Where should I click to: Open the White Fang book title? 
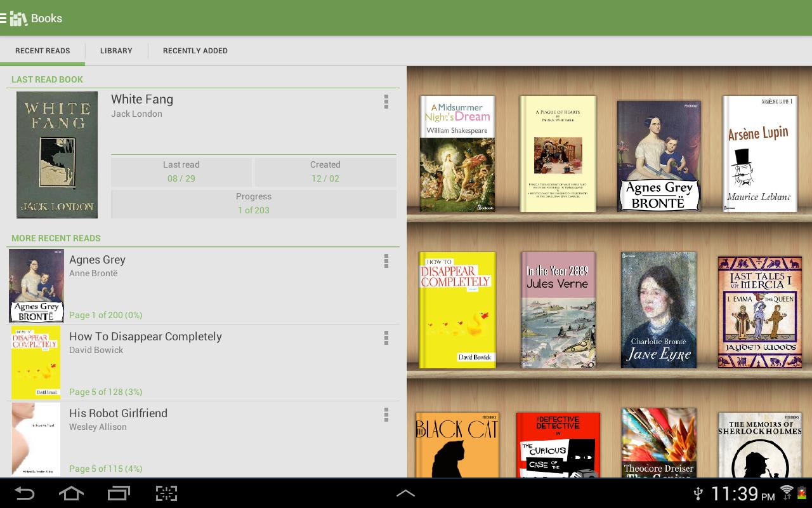(142, 99)
